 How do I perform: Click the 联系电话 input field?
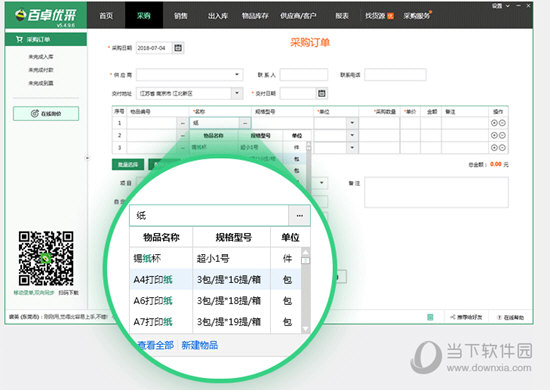pyautogui.click(x=395, y=74)
